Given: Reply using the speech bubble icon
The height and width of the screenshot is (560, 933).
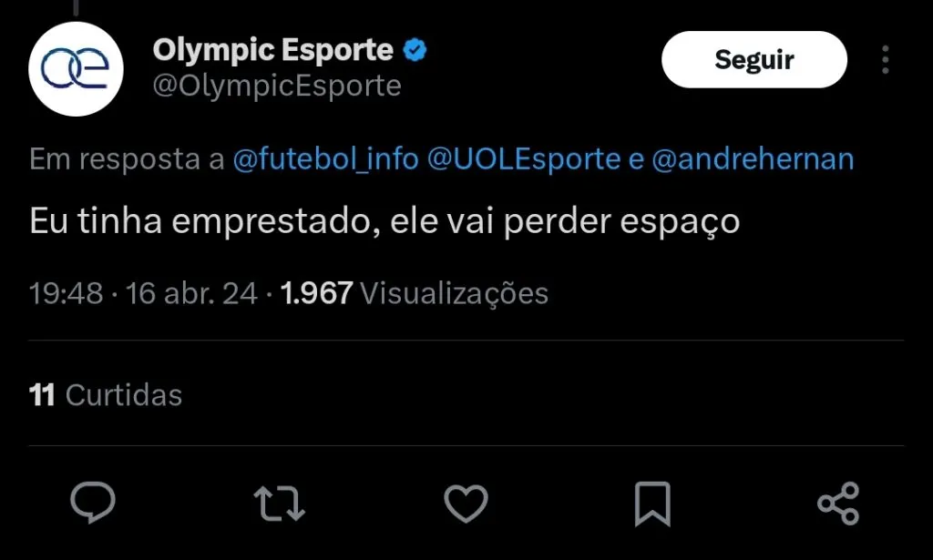Looking at the screenshot, I should (93, 504).
